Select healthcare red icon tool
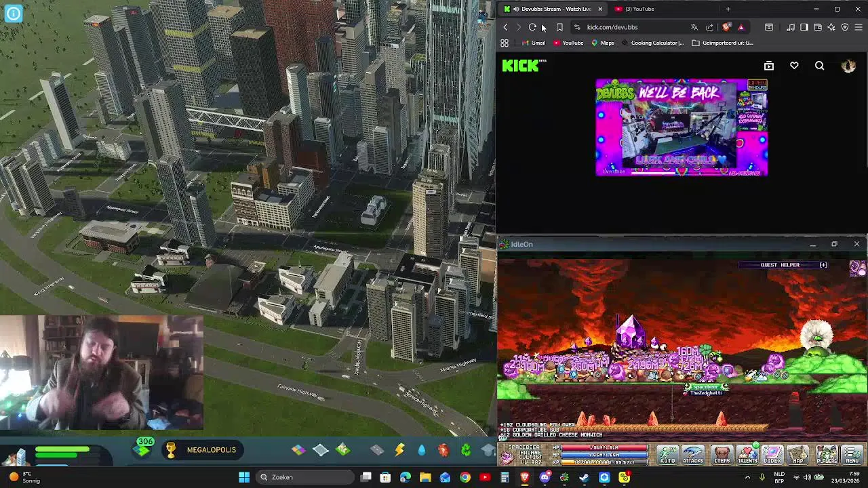The height and width of the screenshot is (488, 868). coord(443,449)
